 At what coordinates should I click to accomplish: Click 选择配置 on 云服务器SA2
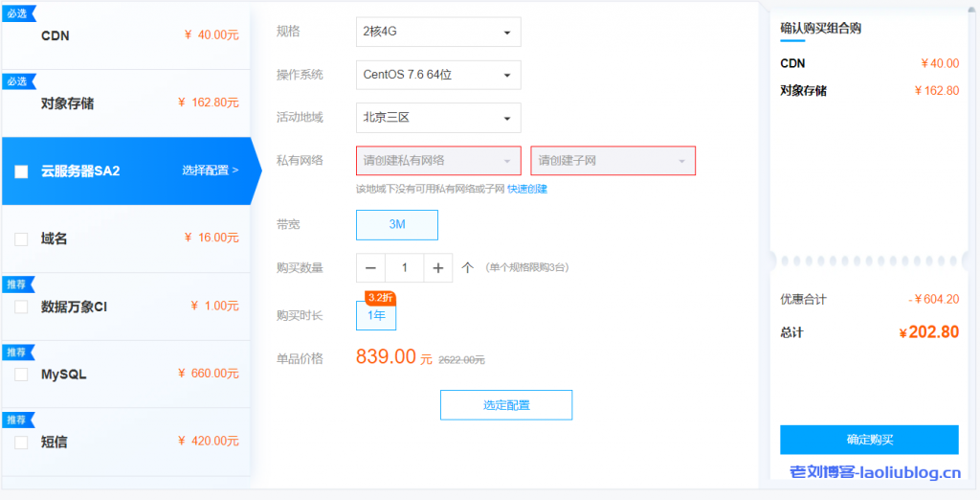pyautogui.click(x=210, y=171)
